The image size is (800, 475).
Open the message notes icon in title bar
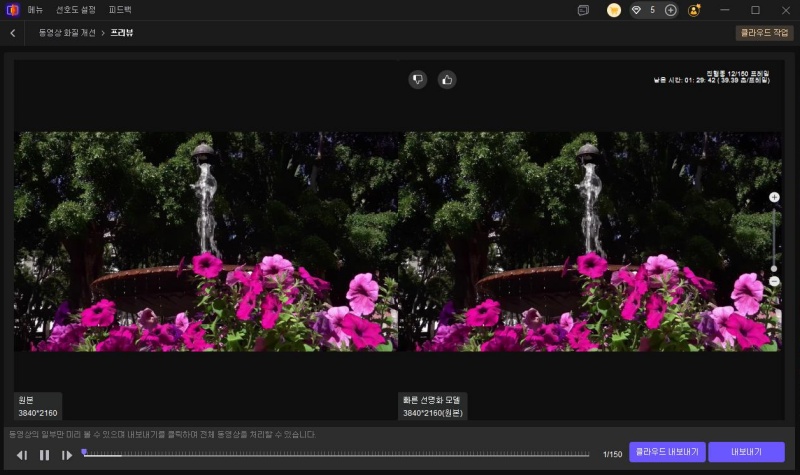[x=583, y=10]
